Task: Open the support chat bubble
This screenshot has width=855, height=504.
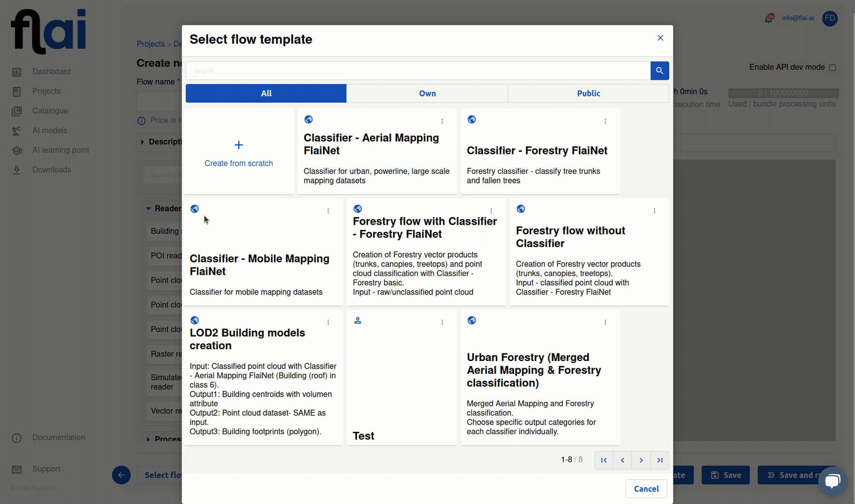Action: (832, 481)
